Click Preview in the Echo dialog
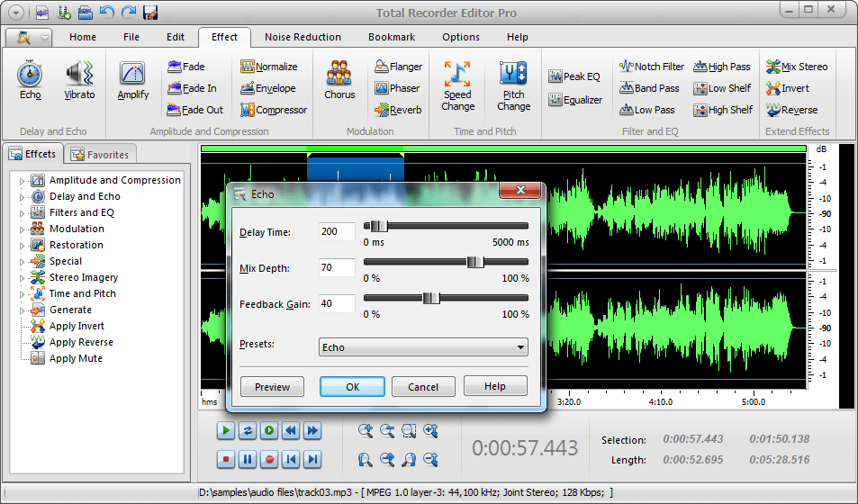This screenshot has width=858, height=504. pyautogui.click(x=272, y=387)
